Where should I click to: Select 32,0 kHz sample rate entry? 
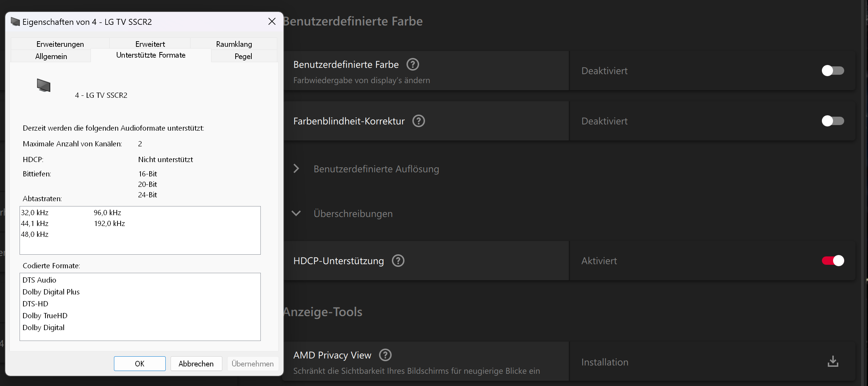pos(35,212)
